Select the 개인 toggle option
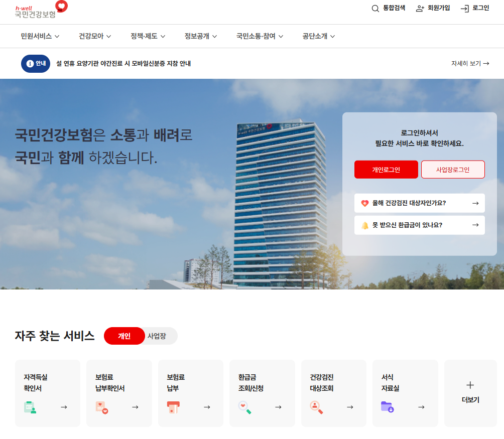Viewport: 504px width, 439px height. click(x=124, y=336)
